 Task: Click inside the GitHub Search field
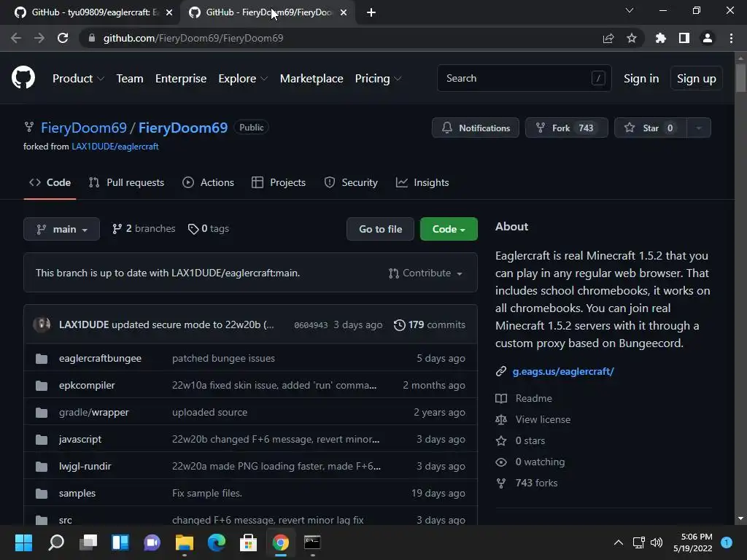pyautogui.click(x=524, y=78)
